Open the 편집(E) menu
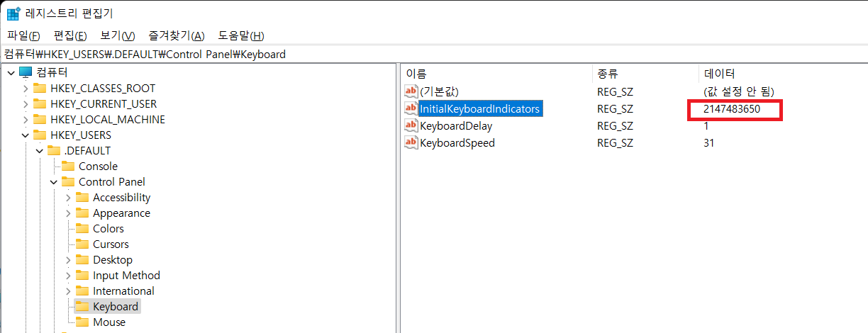868x333 pixels. 70,35
